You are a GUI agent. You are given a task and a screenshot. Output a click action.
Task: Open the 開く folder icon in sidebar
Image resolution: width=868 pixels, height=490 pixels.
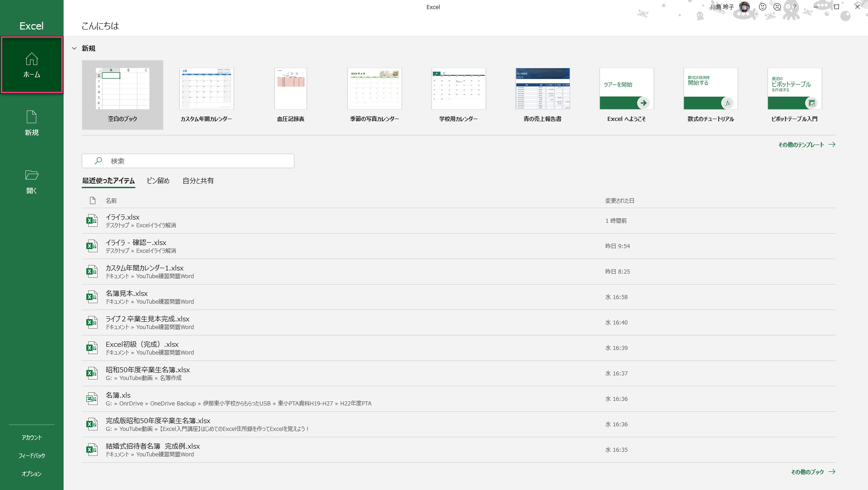click(x=32, y=175)
